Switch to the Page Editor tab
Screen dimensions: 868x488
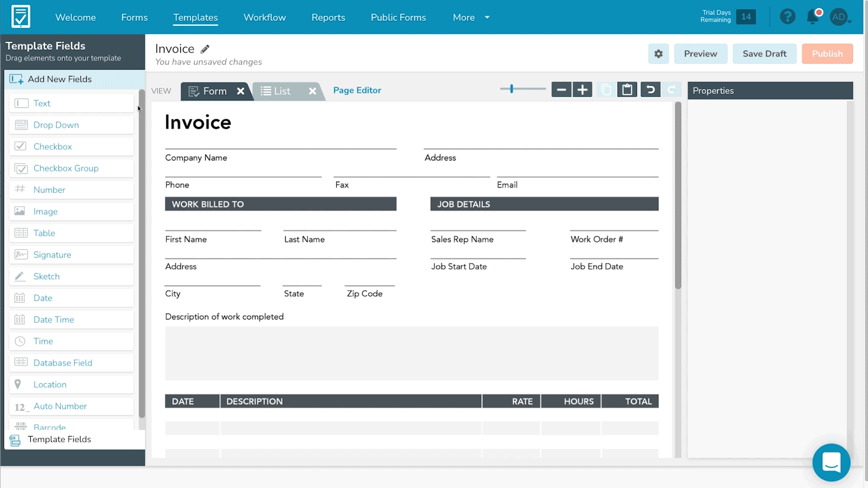tap(357, 90)
